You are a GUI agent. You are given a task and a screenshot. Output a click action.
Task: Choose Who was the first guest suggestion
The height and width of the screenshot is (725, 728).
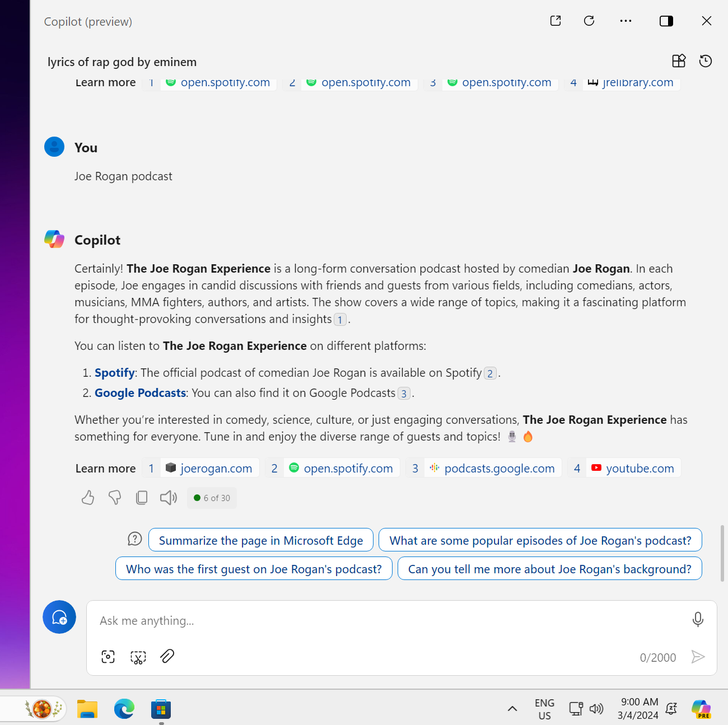[254, 569]
